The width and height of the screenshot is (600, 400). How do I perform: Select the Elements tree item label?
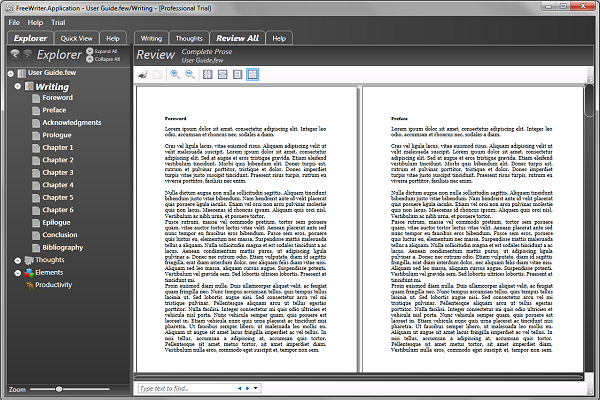click(x=49, y=273)
